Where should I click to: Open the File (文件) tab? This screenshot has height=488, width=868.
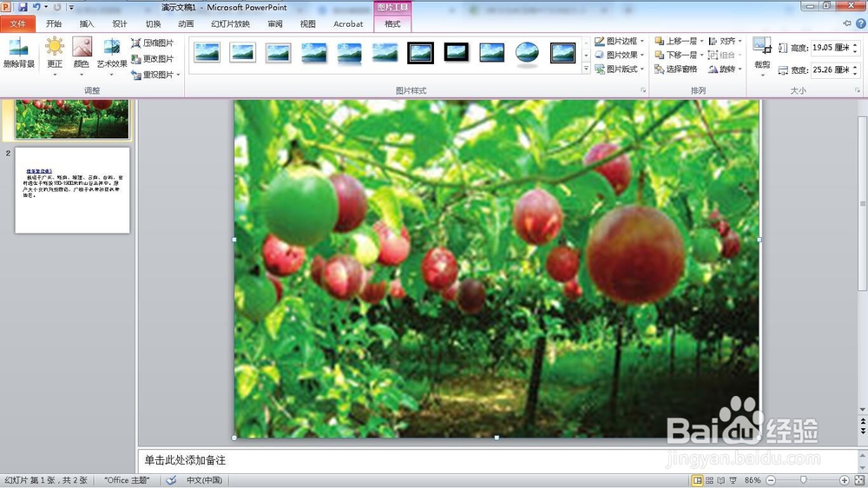click(x=17, y=23)
